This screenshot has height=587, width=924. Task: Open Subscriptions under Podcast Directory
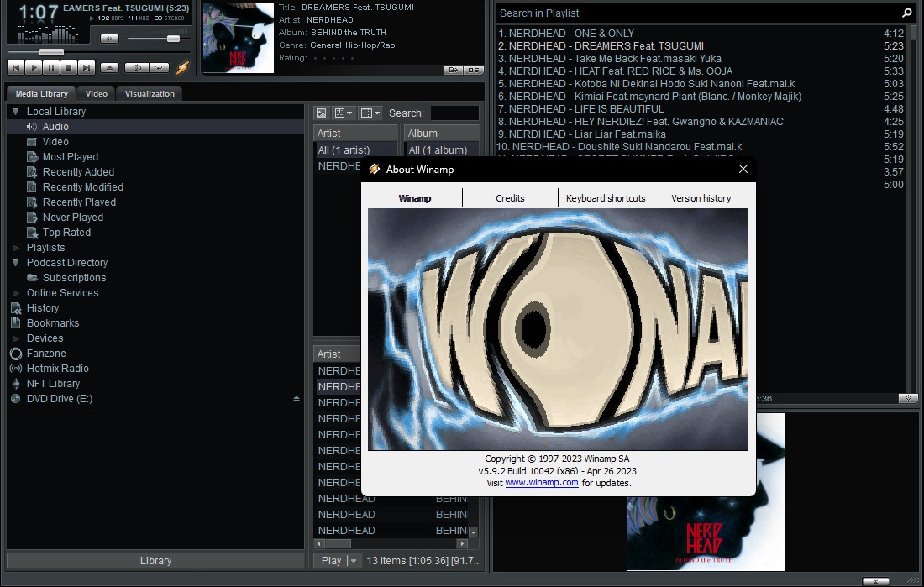(x=74, y=278)
